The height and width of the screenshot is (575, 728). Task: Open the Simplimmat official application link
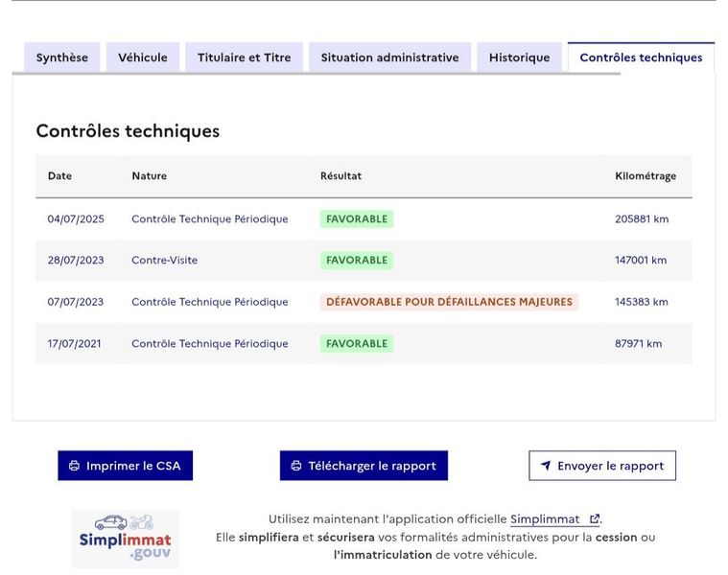545,518
